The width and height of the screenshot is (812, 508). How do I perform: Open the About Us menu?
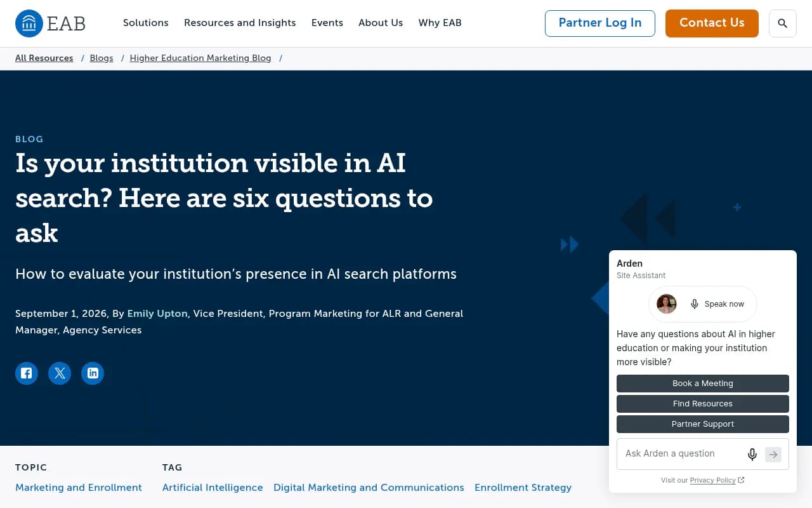click(x=381, y=23)
